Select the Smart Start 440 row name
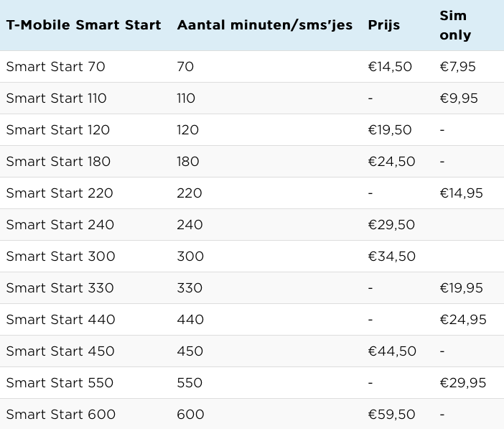Screen dimensions: 504x429 coord(61,320)
